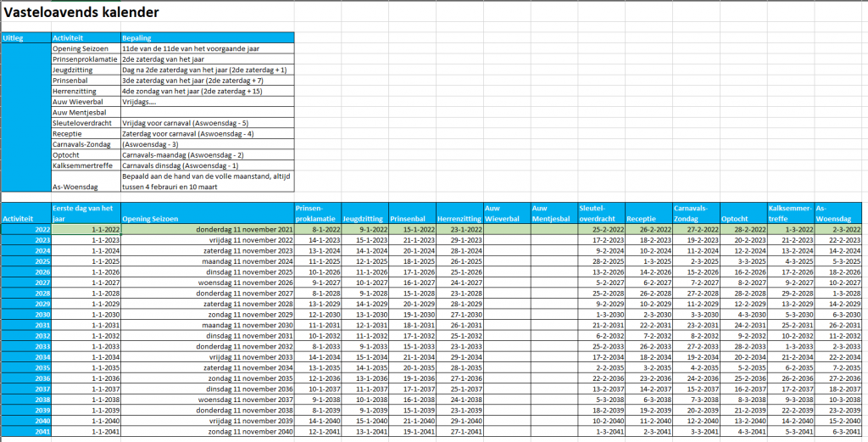868x442 pixels.
Task: Select the 'Bepaling' header cell
Action: pos(208,37)
